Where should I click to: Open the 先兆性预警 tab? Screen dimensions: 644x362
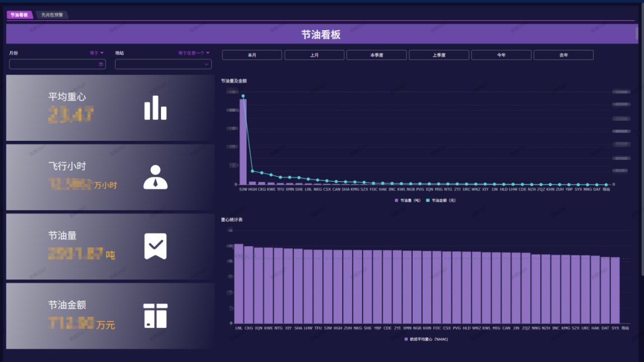pos(52,15)
